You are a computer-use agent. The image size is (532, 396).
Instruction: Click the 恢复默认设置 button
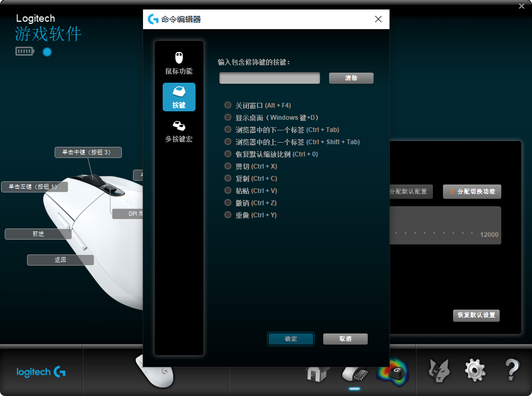(x=476, y=315)
